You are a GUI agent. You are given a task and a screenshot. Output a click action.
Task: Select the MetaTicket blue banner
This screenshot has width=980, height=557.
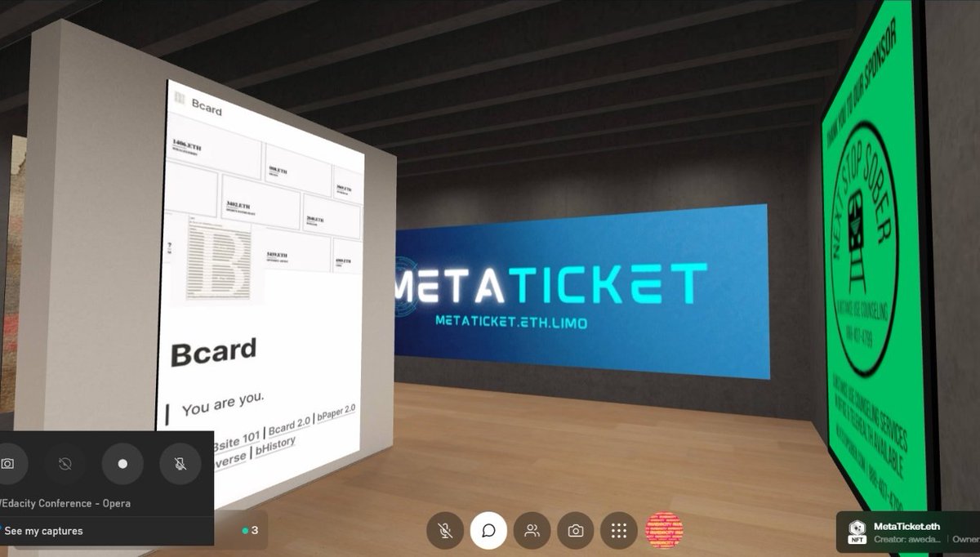(581, 292)
